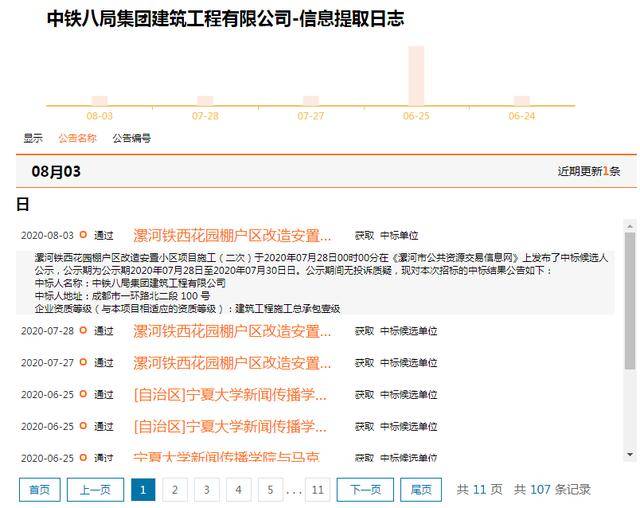This screenshot has height=508, width=640.
Task: Click scrollbar down arrow in the list
Action: (630, 455)
